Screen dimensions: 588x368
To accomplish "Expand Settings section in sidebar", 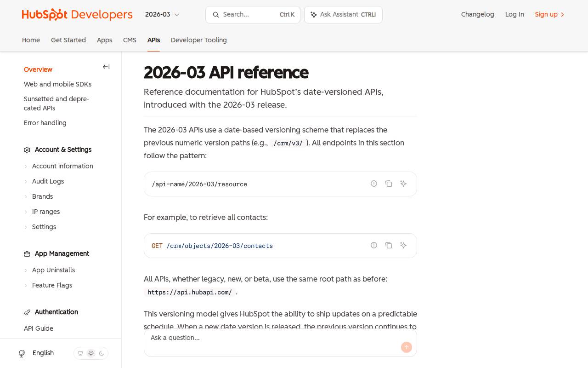I will coord(26,227).
